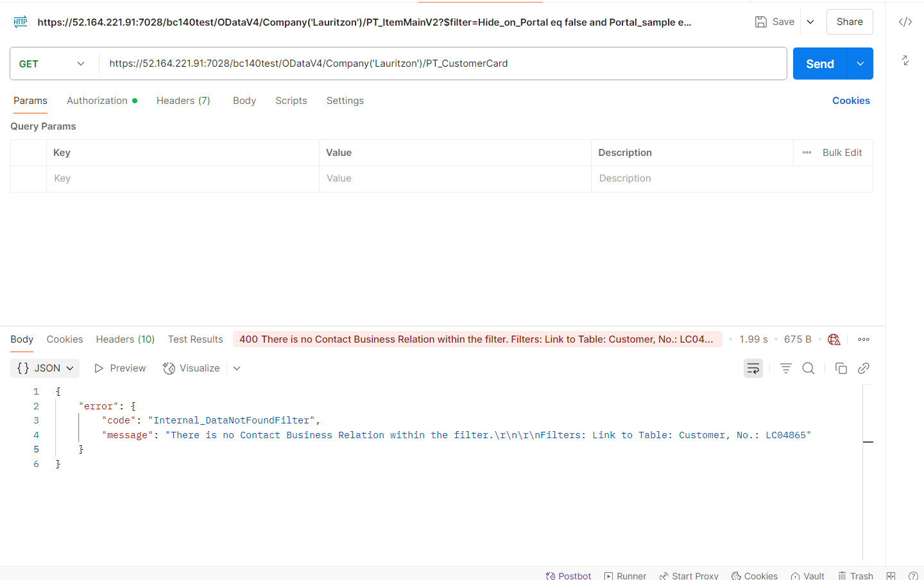Open the JSON format dropdown
Screen dimensions: 924x580
pos(45,368)
